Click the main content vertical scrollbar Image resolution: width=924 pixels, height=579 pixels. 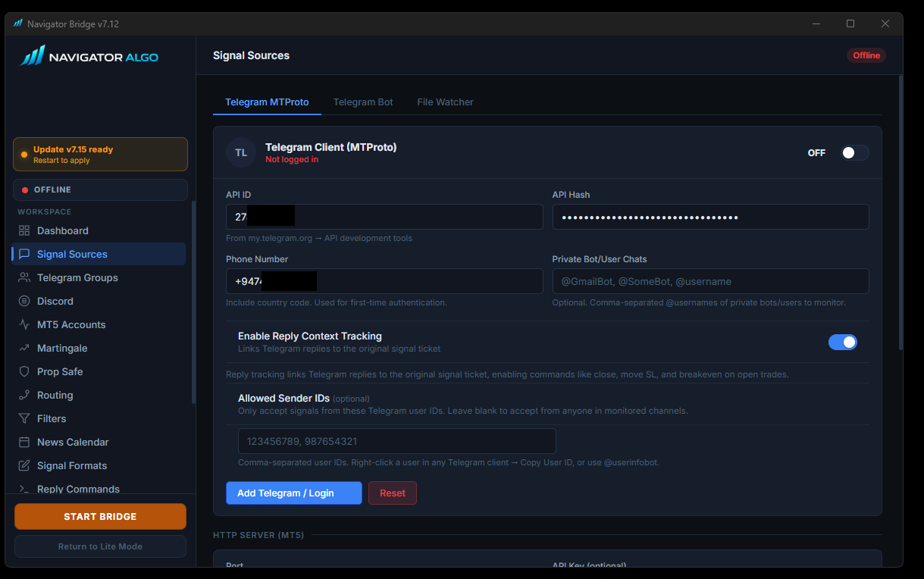(901, 212)
